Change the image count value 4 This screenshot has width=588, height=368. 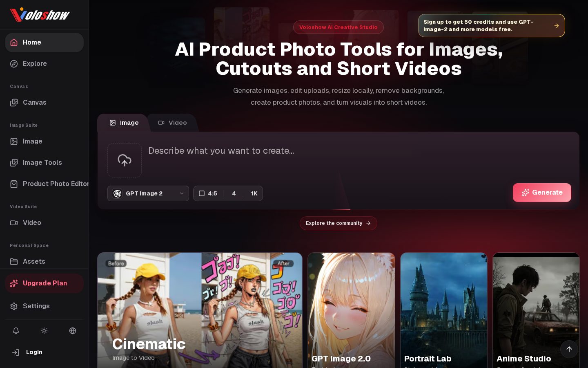click(234, 193)
